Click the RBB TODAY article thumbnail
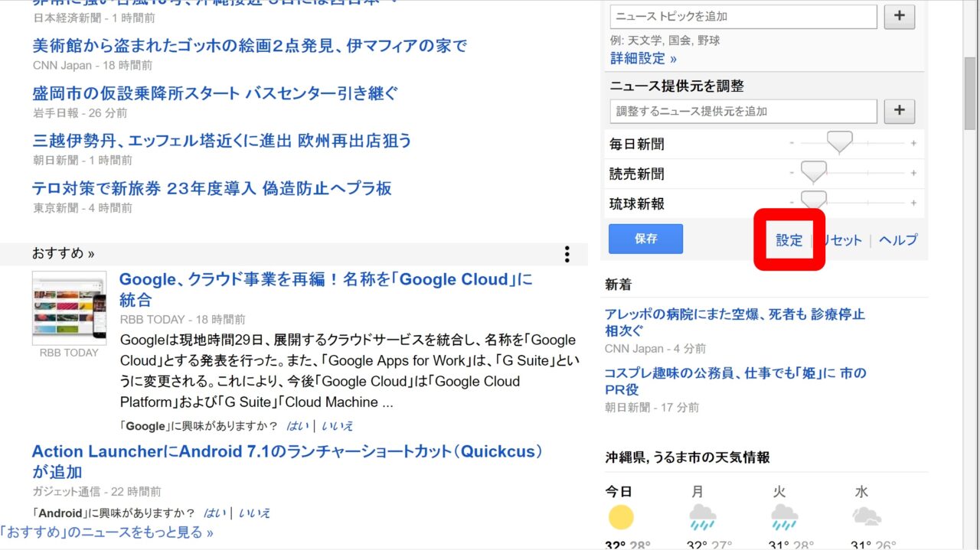The width and height of the screenshot is (980, 550). (x=69, y=308)
